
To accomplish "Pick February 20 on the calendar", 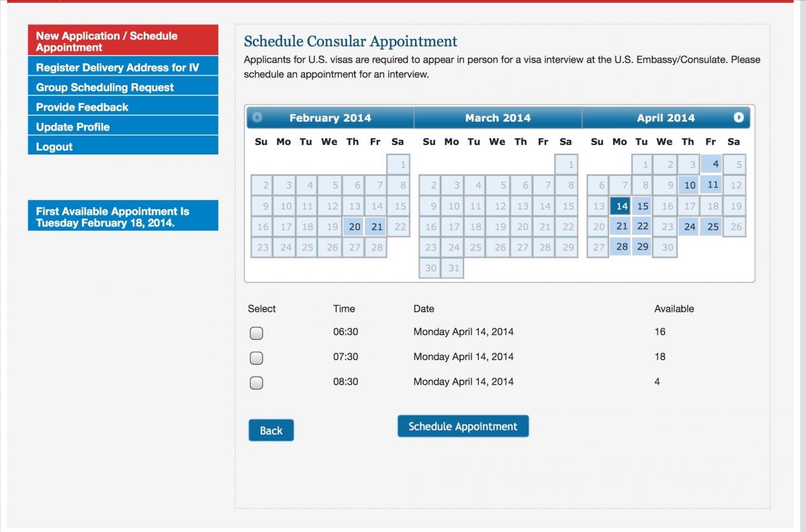I will [x=355, y=226].
